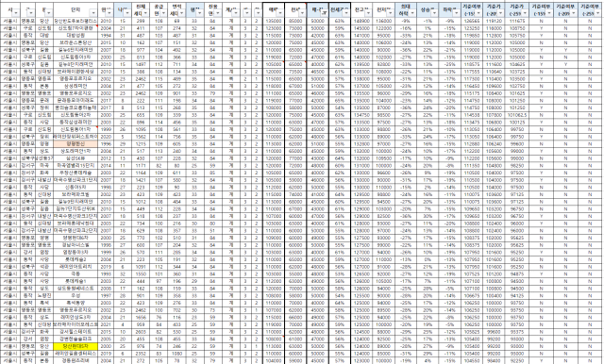Open the 기준가 (-20%) filter dropdown

(x=500, y=13)
